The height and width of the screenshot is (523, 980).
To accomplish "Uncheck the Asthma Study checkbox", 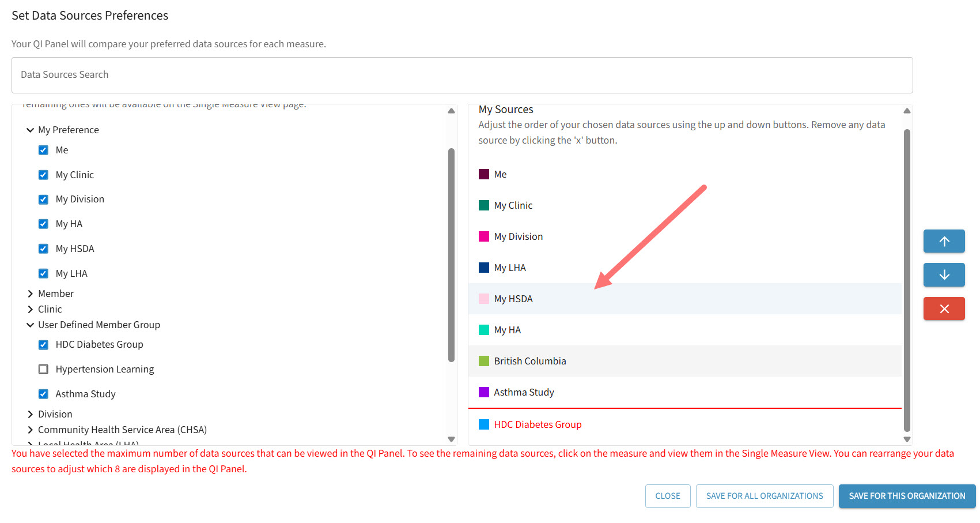I will pyautogui.click(x=43, y=394).
